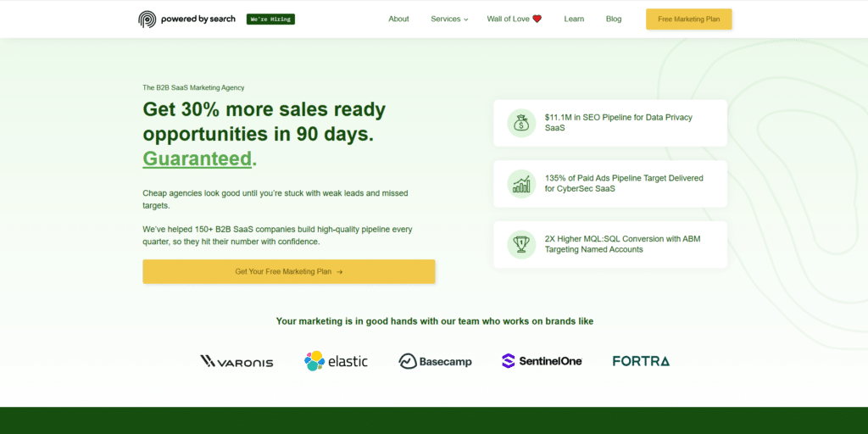Click the Basecamp brand logo
The width and height of the screenshot is (868, 434).
tap(435, 361)
